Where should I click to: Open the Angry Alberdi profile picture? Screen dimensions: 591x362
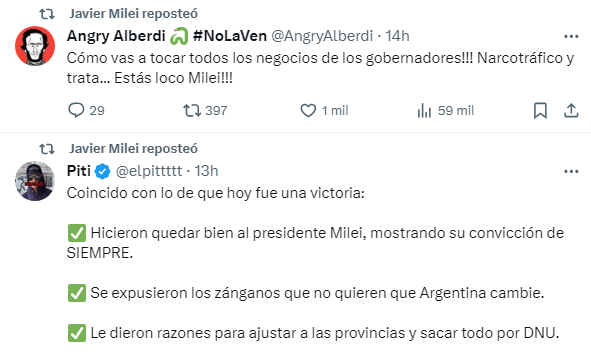(x=35, y=46)
